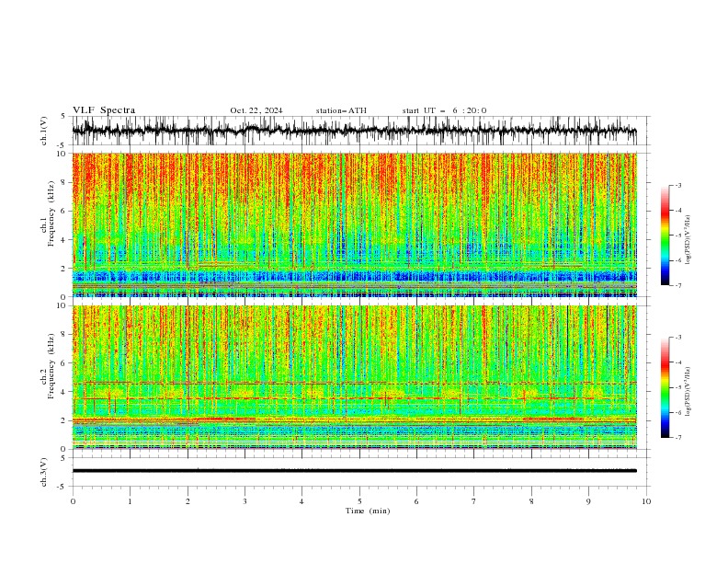
Task: Select the lower colorbar log(PSD) label
Action: click(688, 391)
